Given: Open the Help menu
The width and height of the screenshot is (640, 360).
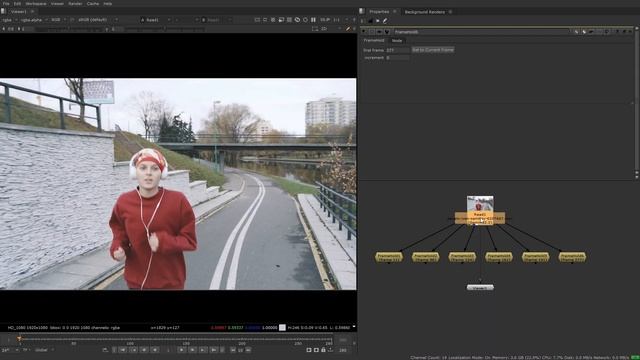Looking at the screenshot, I should 108,3.
